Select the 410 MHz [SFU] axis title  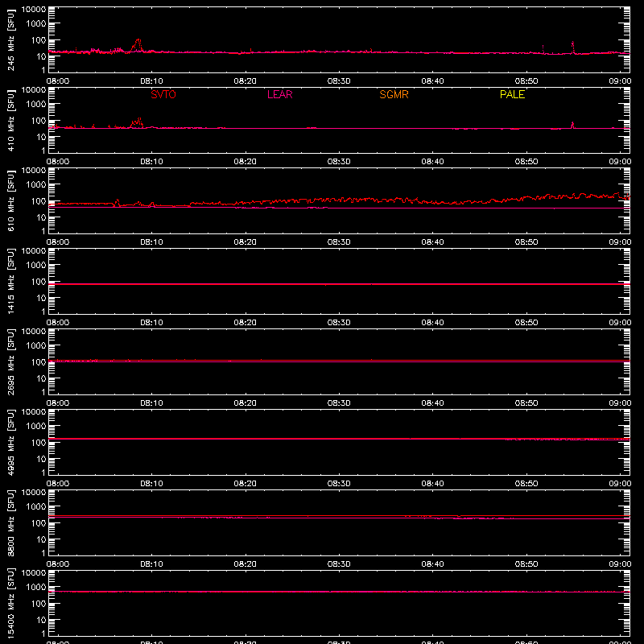coord(10,120)
